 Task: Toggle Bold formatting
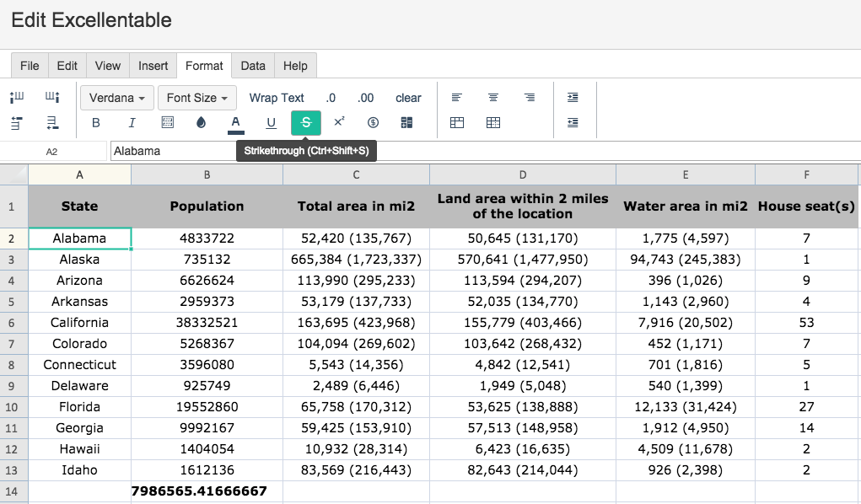click(95, 122)
